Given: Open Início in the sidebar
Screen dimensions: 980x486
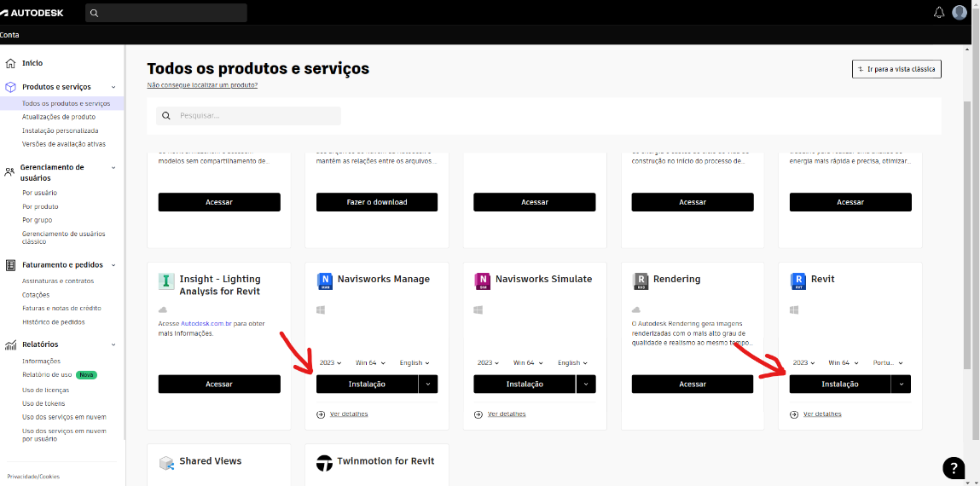Looking at the screenshot, I should [32, 63].
